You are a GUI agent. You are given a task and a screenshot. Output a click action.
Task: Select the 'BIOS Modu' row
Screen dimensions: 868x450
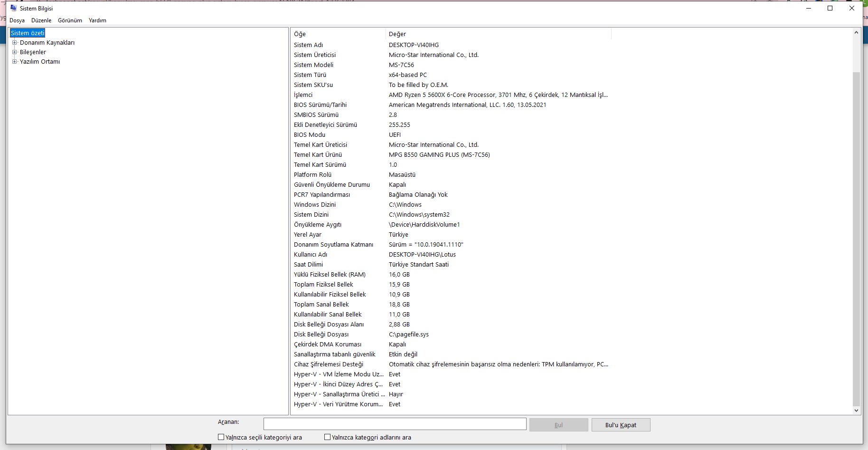(451, 135)
